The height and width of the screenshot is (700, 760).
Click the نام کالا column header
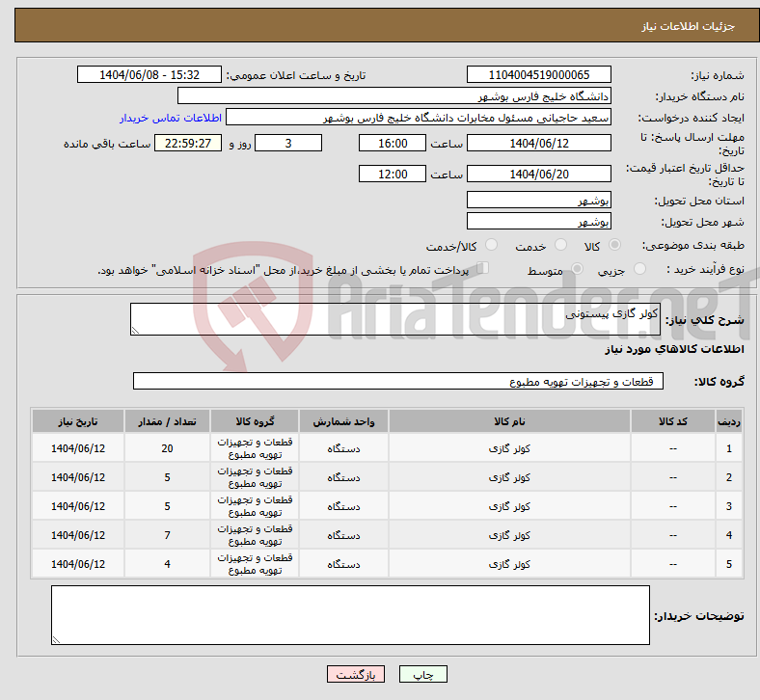(509, 421)
